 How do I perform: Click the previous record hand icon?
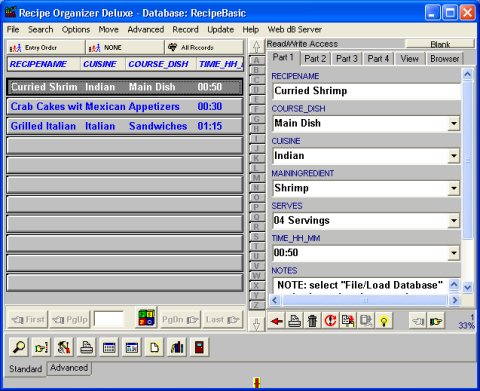418,321
